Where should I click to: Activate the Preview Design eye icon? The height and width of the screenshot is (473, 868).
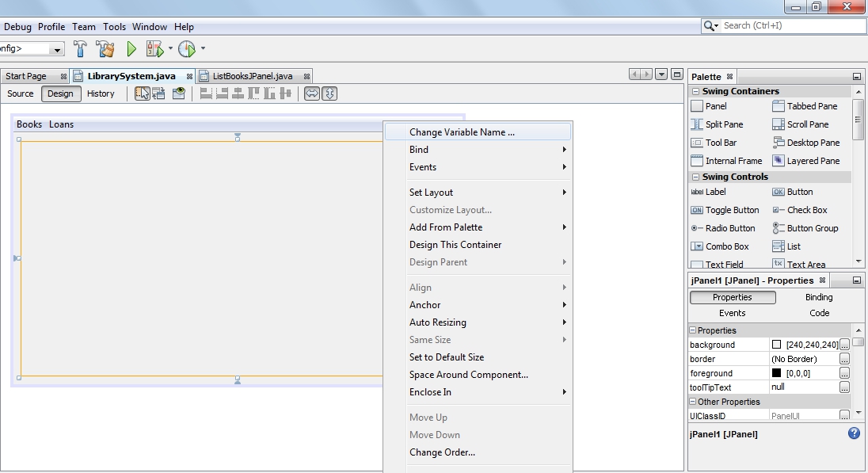click(x=177, y=93)
